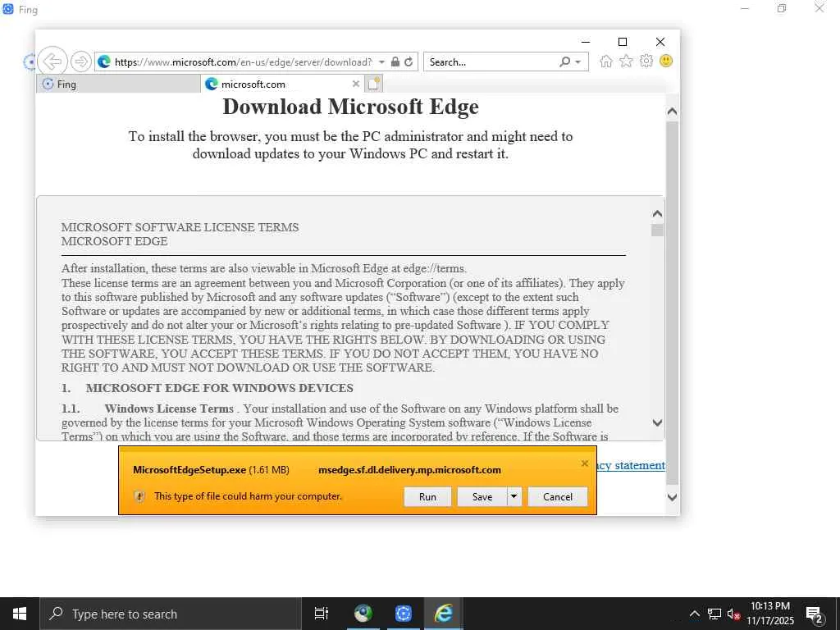840x630 pixels.
Task: Show hidden tray icons chevron
Action: pos(694,614)
